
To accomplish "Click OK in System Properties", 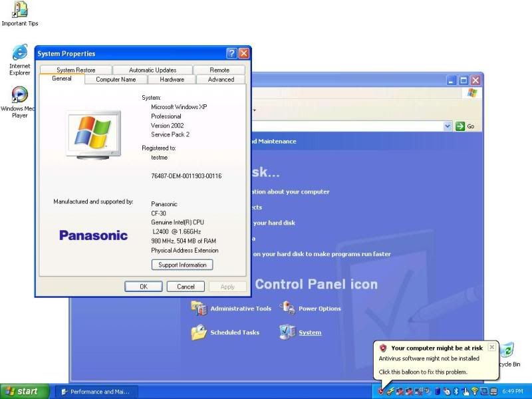I will [x=144, y=287].
